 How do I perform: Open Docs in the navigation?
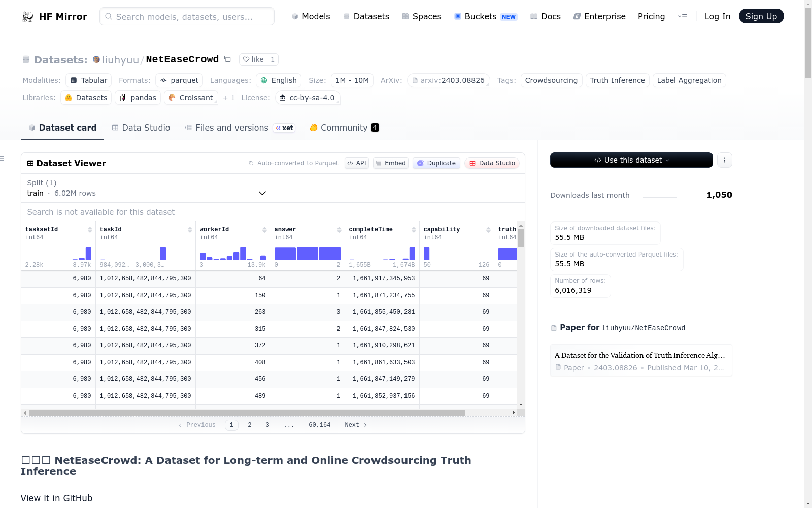545,16
